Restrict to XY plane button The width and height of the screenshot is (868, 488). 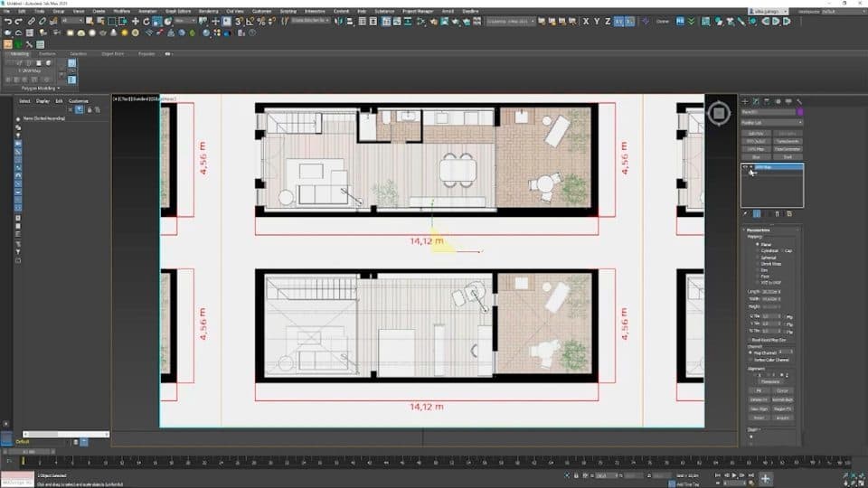[x=618, y=22]
